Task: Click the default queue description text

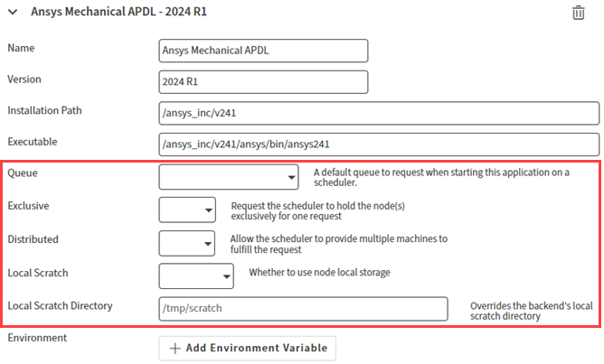Action: click(x=441, y=177)
